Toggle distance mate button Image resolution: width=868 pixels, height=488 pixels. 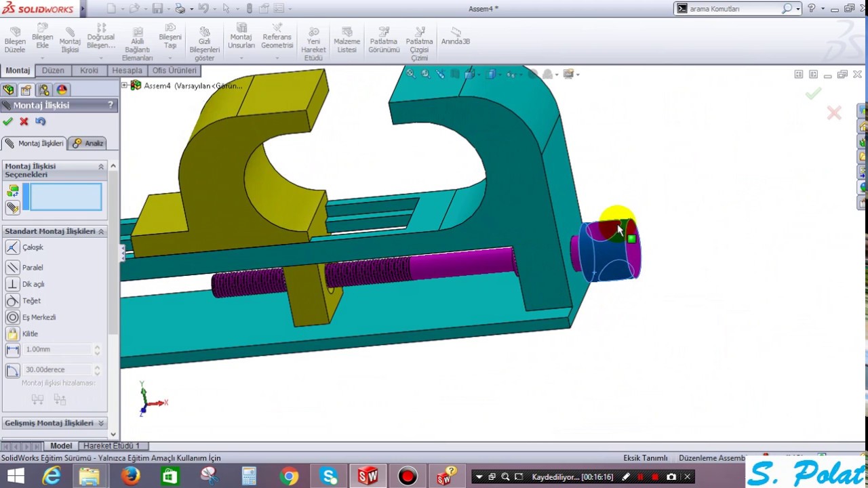[x=12, y=350]
